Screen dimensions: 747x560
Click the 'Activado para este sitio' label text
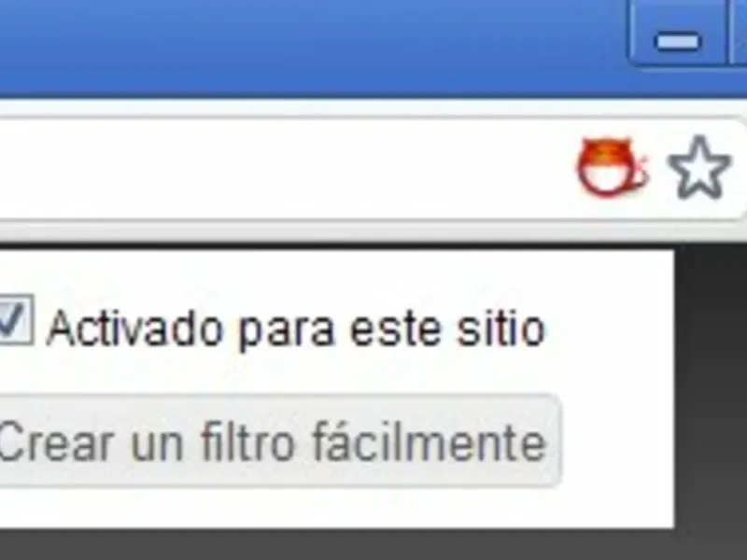click(x=296, y=329)
